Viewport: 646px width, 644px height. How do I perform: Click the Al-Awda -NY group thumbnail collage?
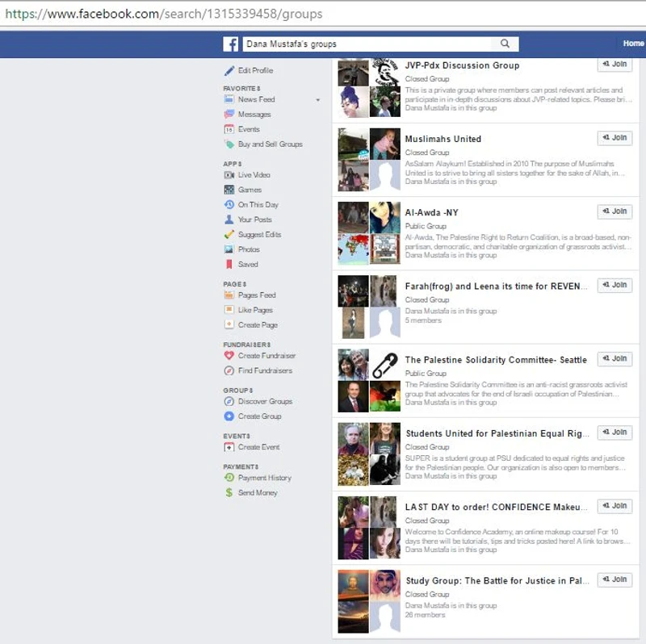[369, 233]
